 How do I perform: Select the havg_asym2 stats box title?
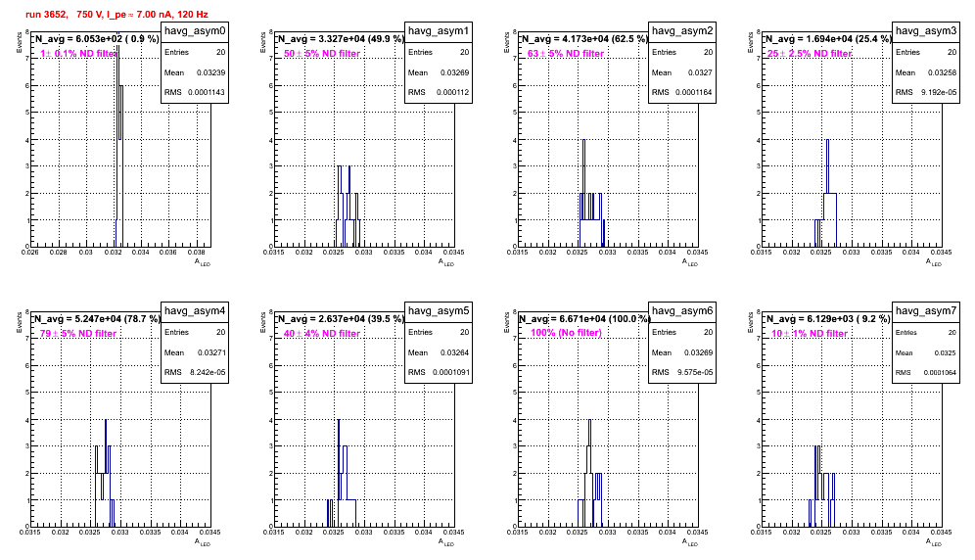682,31
